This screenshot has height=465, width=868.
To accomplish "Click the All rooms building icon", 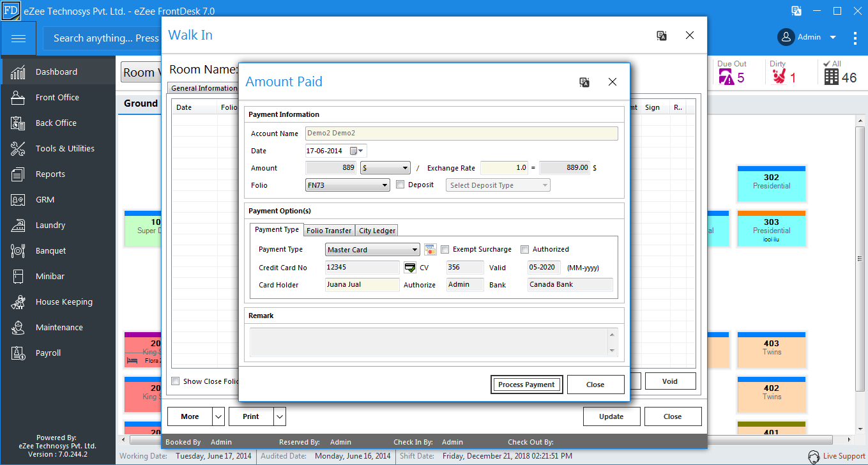I will click(x=831, y=77).
